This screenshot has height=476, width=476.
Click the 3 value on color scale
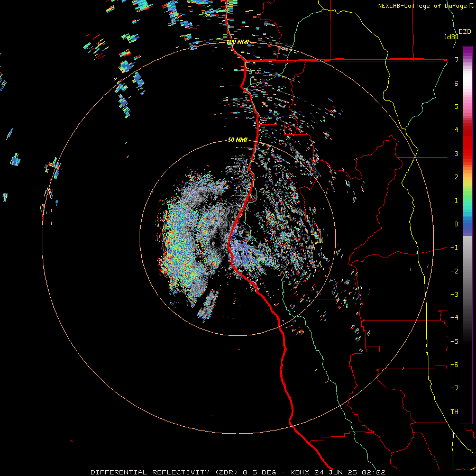coord(456,153)
